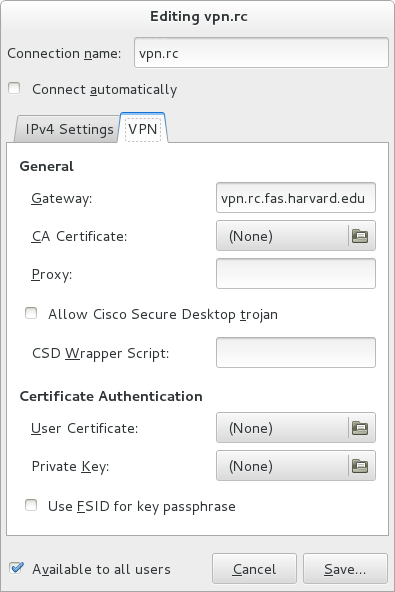The image size is (395, 592).
Task: Select the Connection name label
Action: [x=64, y=53]
